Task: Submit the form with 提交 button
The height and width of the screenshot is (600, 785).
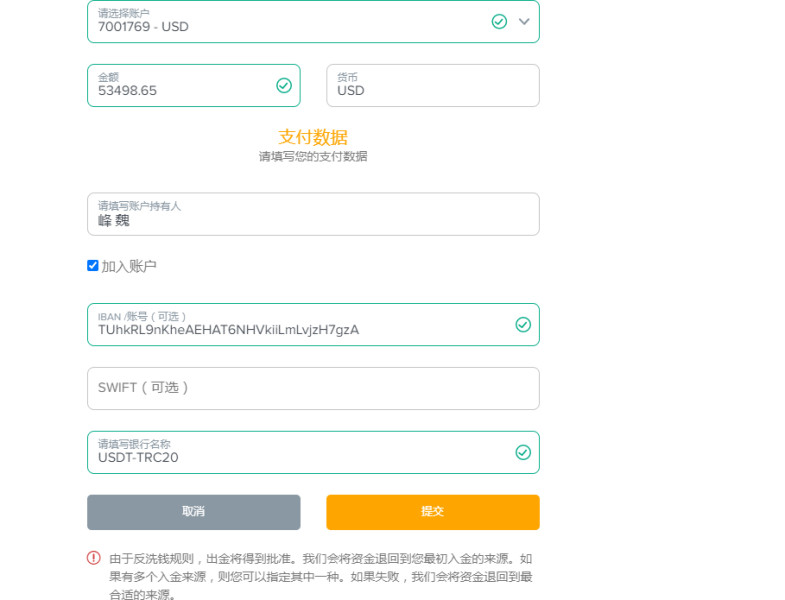Action: tap(433, 512)
